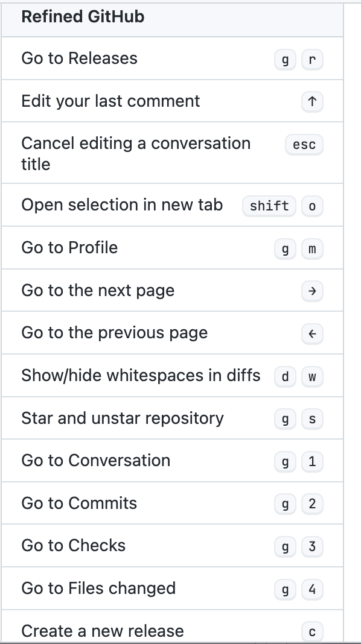361x644 pixels.
Task: Click the right arrow badge for next page
Action: [311, 291]
